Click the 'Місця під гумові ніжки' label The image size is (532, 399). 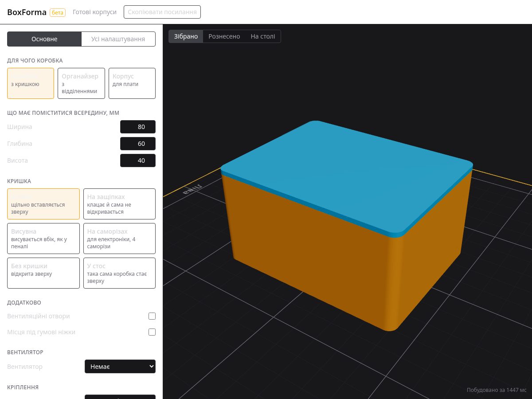[41, 332]
